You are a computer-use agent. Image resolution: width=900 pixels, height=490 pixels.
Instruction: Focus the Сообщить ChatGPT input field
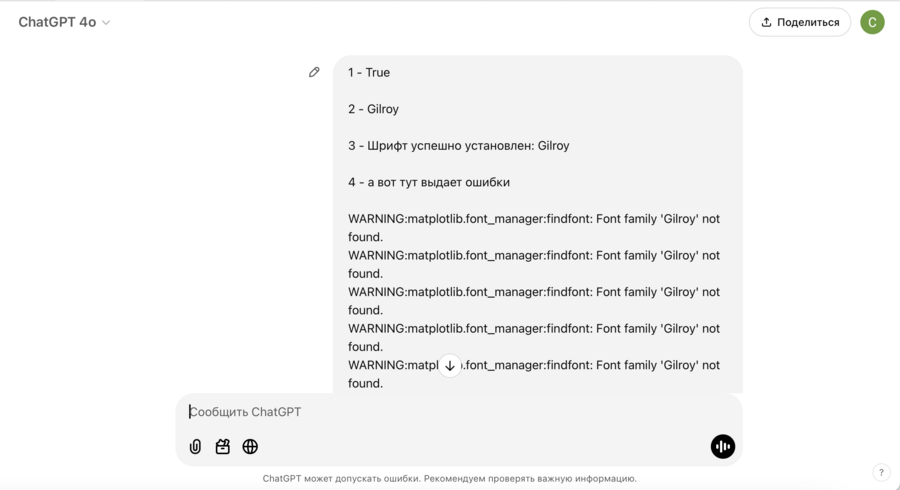coord(440,412)
